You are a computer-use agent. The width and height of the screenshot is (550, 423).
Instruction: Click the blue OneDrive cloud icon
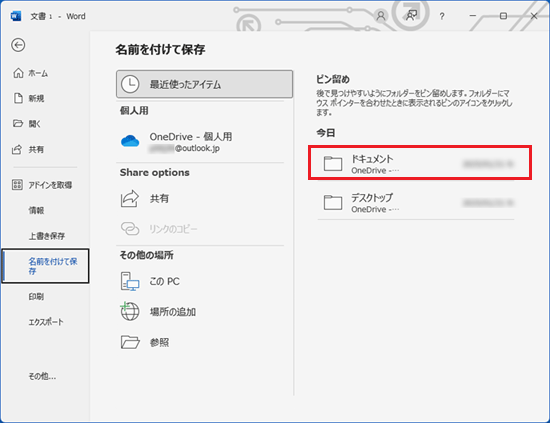coord(130,141)
